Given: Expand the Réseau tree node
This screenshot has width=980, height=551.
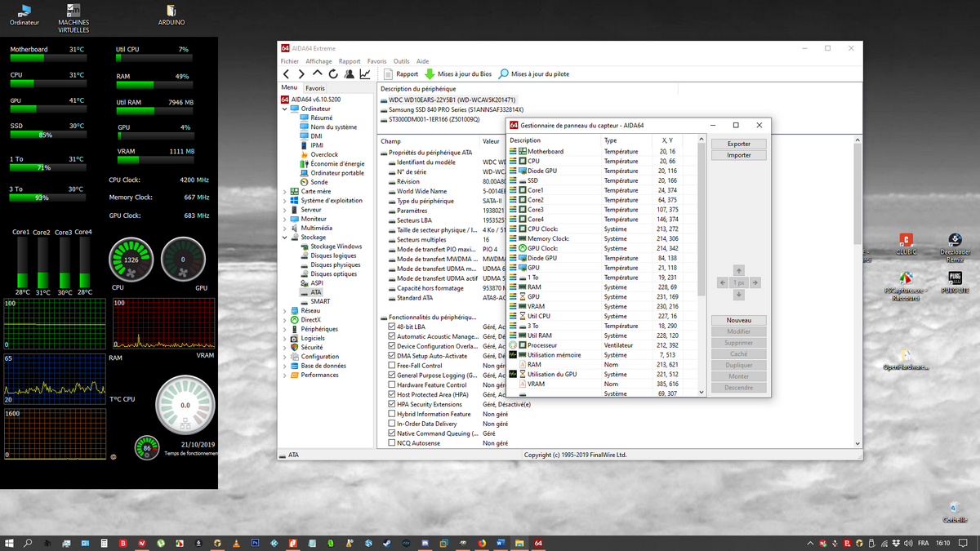Looking at the screenshot, I should pos(285,310).
